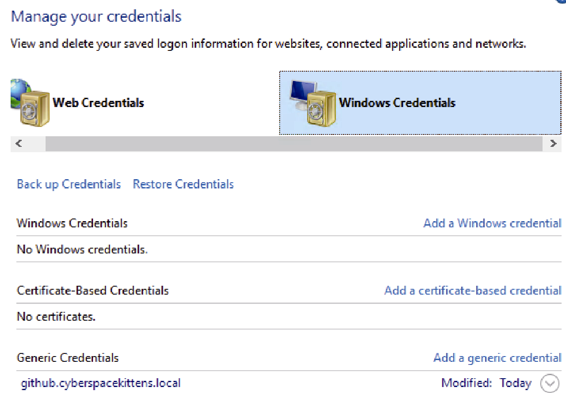Image resolution: width=566 pixels, height=395 pixels.
Task: Click the Web Credentials vault globe icon
Action: point(30,103)
